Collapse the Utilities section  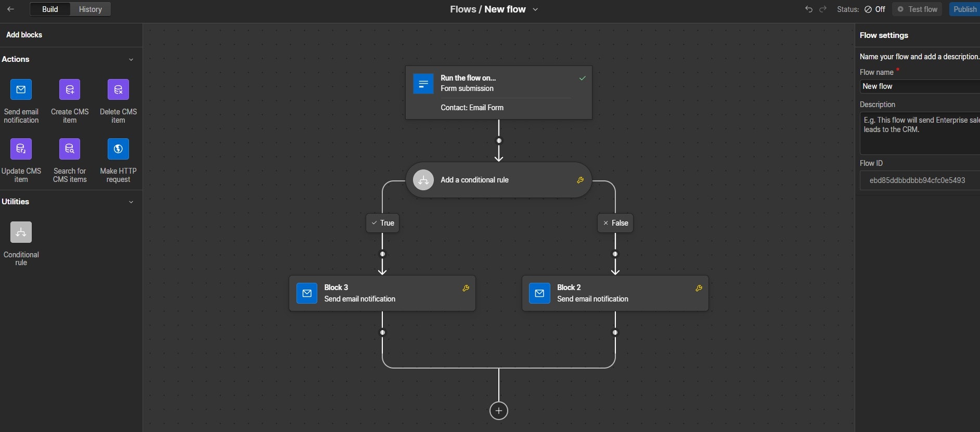[x=131, y=202]
